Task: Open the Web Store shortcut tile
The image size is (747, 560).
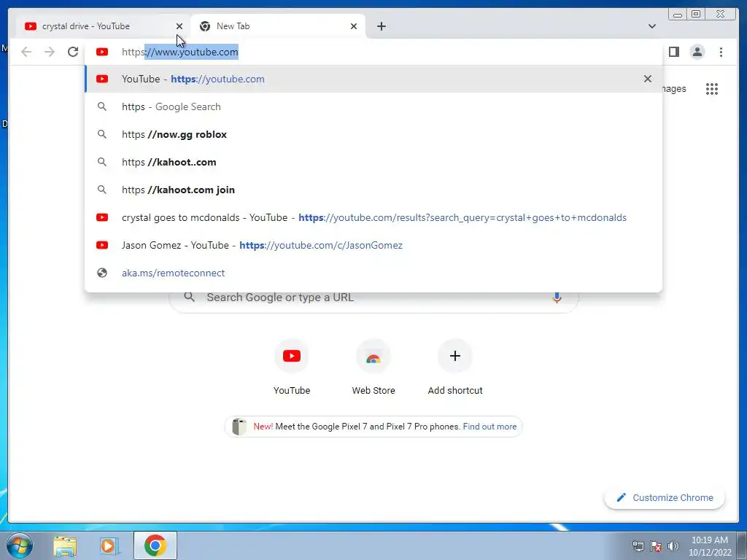Action: click(373, 367)
